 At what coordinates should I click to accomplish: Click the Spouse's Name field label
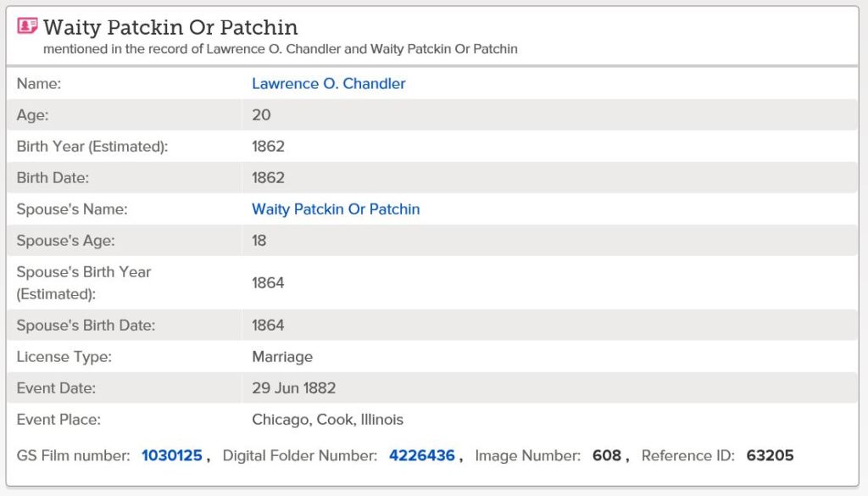[x=72, y=209]
